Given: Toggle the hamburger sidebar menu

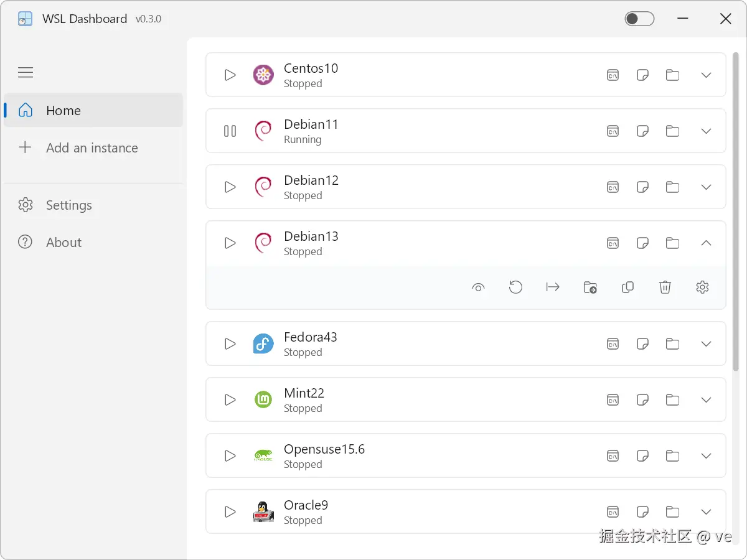Looking at the screenshot, I should [26, 73].
